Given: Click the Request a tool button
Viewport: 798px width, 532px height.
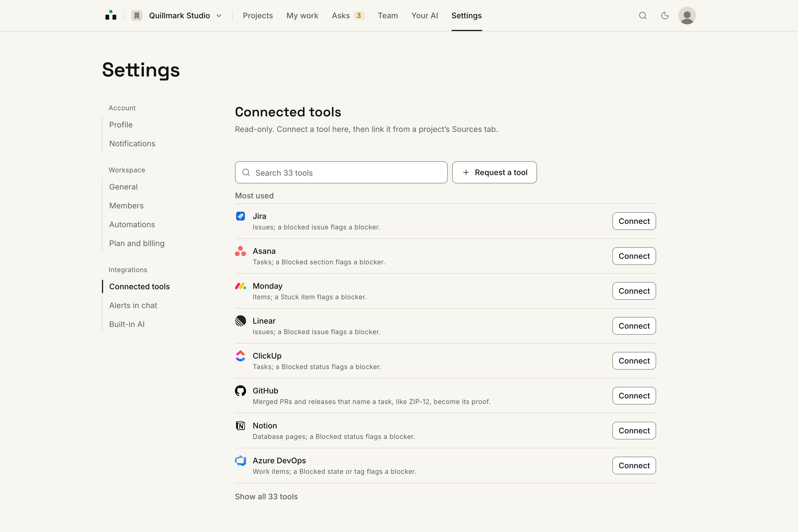Looking at the screenshot, I should coord(494,172).
